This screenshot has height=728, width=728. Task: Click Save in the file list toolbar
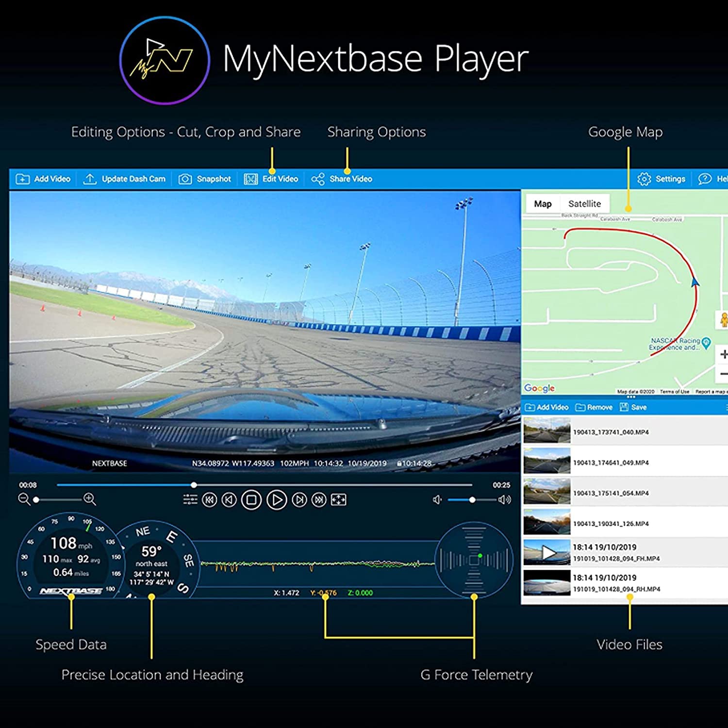(633, 407)
